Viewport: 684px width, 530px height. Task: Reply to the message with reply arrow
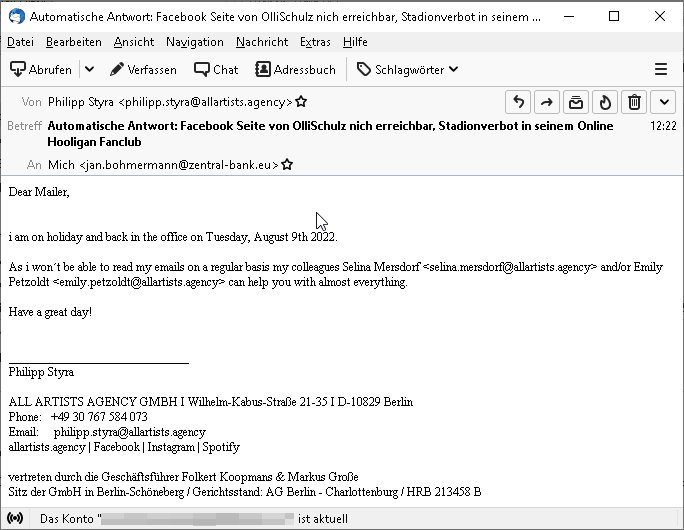pos(518,103)
